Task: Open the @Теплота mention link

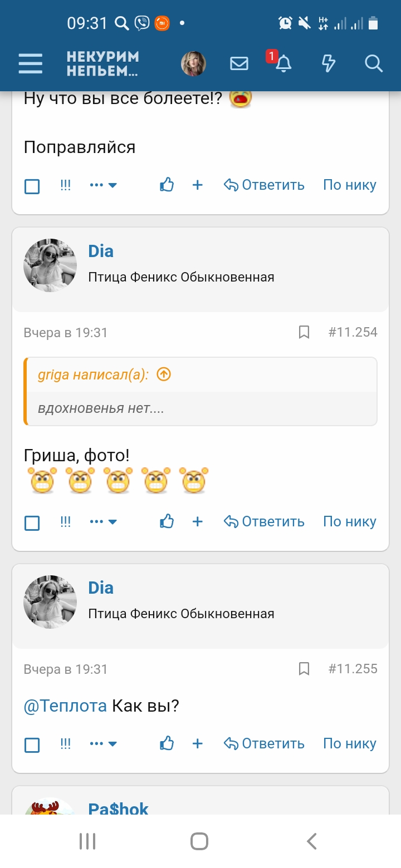Action: (x=65, y=707)
